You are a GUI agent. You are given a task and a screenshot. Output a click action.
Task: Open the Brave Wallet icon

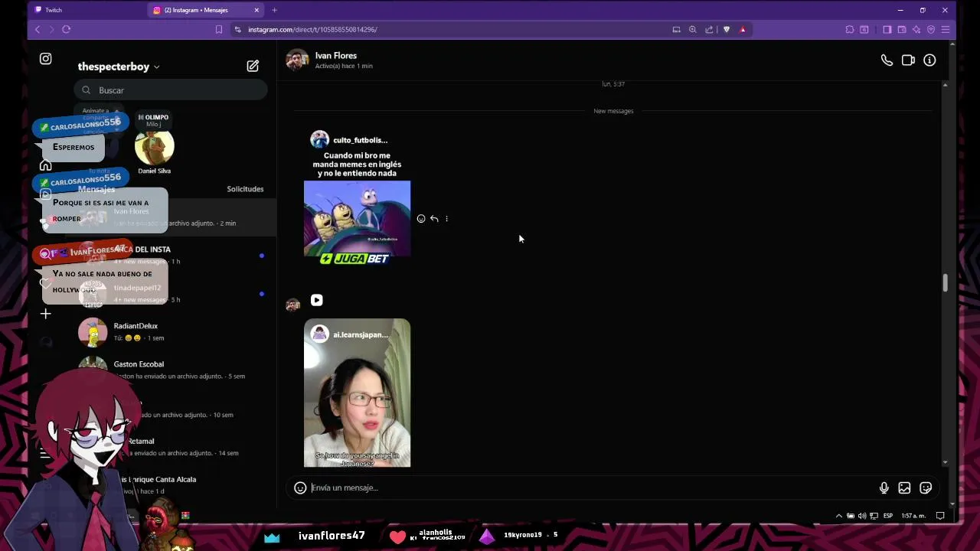(902, 29)
